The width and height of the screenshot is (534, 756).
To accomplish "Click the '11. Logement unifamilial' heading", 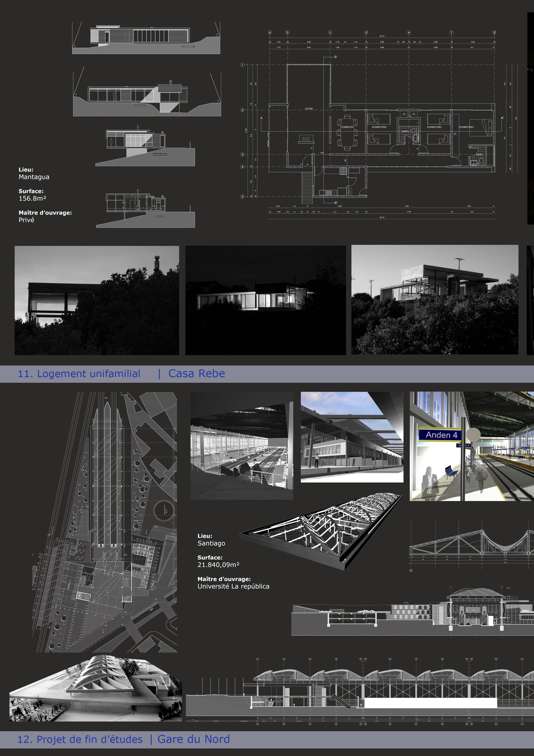I will click(79, 374).
